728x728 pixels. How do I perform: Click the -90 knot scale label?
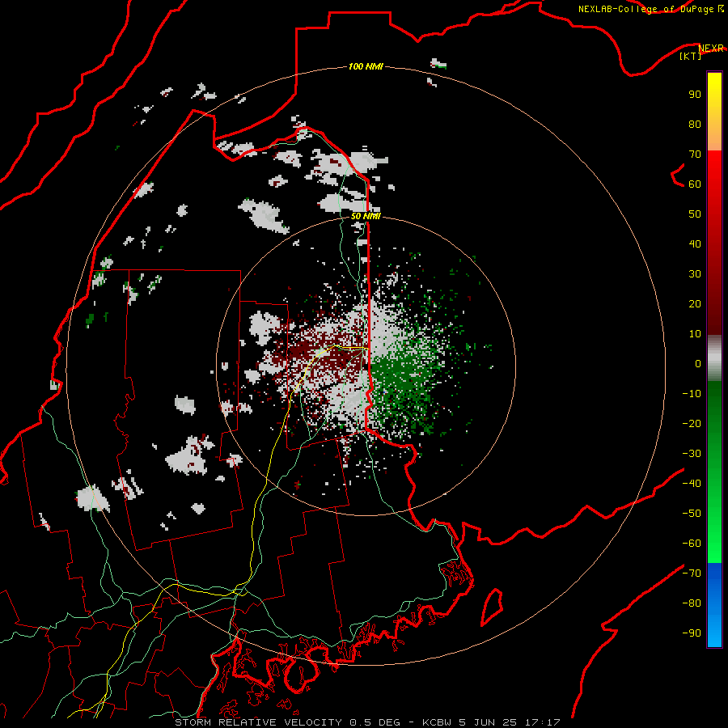pos(692,633)
